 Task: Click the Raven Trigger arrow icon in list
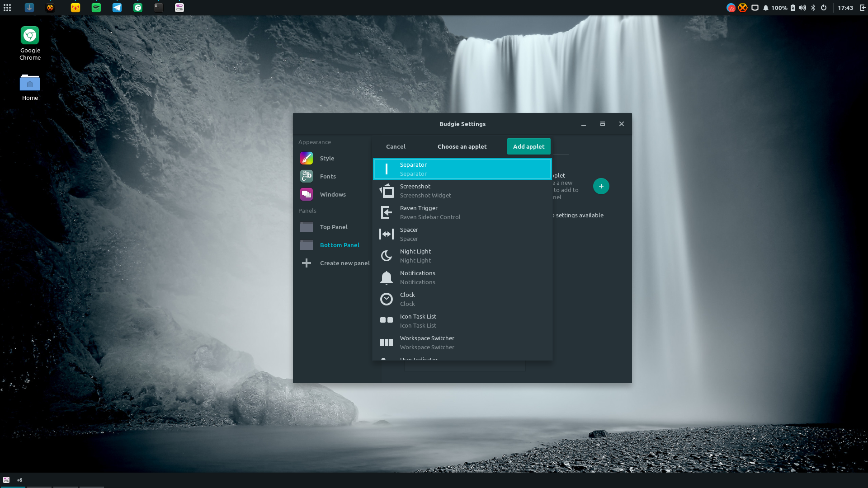point(387,212)
